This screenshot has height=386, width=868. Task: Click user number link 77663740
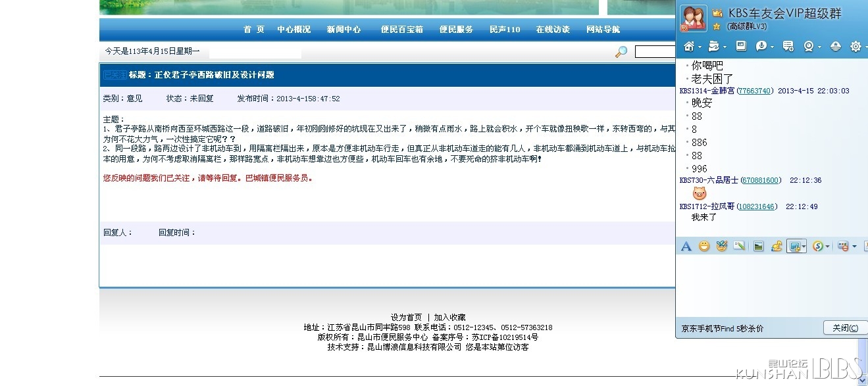coord(754,91)
